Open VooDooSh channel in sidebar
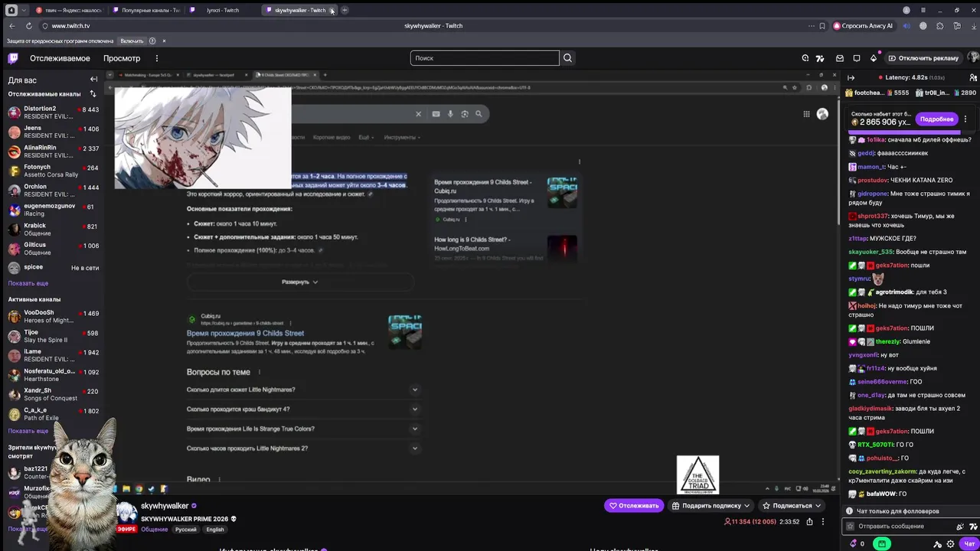Viewport: 980px width, 551px height. pos(53,317)
